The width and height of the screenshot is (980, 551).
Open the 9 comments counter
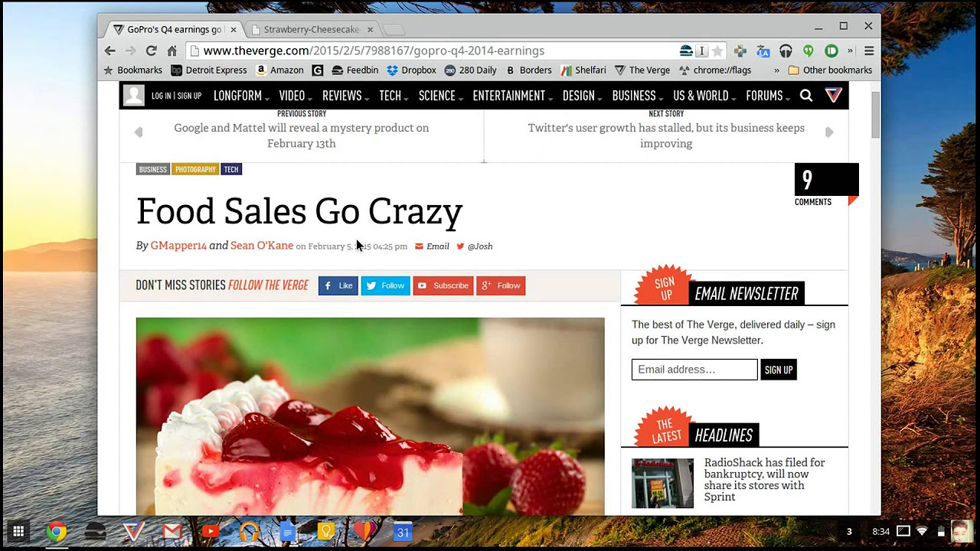[826, 185]
